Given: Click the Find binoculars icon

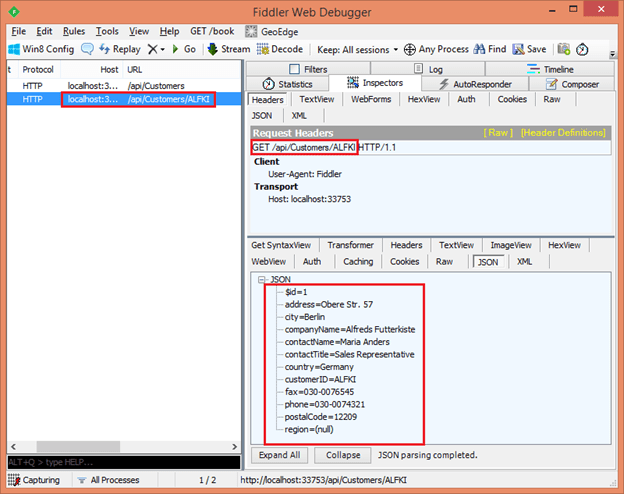Looking at the screenshot, I should (479, 49).
